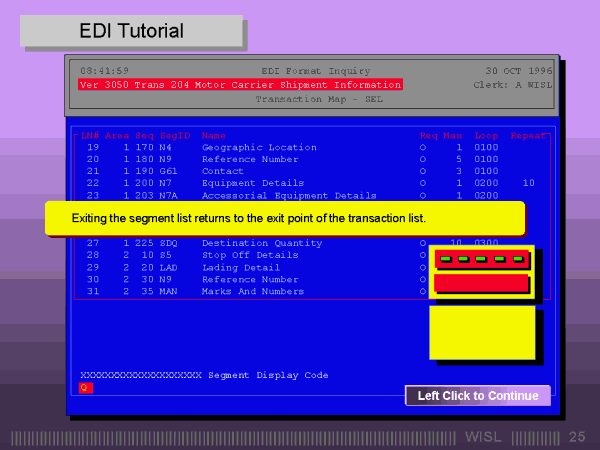Pick the SDQ Destination Quantity row
The image size is (600, 450).
click(261, 244)
